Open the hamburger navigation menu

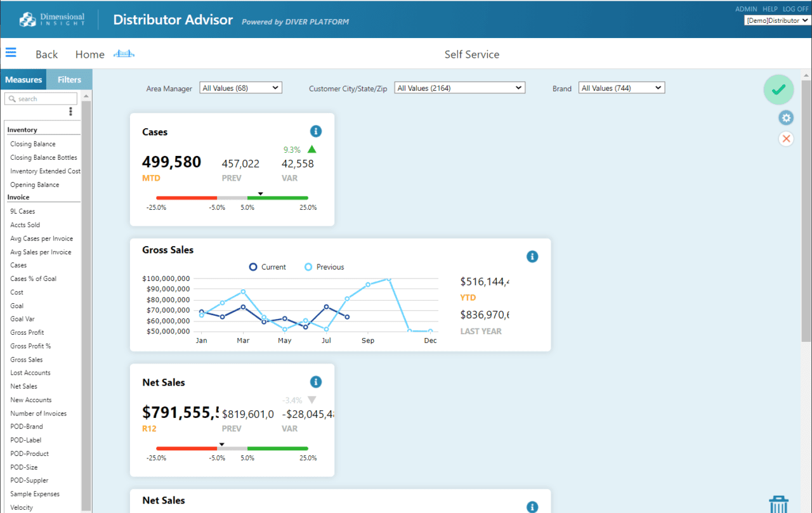pos(11,52)
